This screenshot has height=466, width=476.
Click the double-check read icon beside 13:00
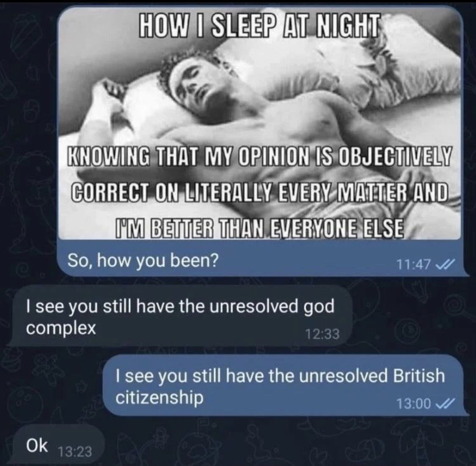[444, 403]
